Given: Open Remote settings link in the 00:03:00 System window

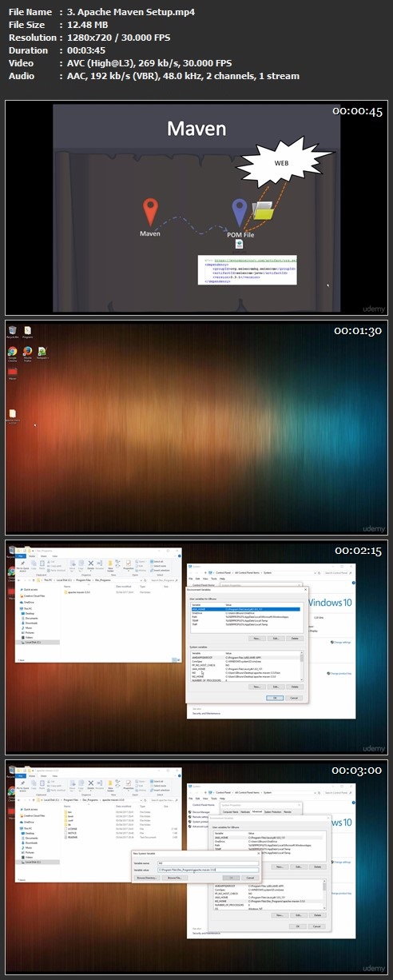Looking at the screenshot, I should (x=199, y=817).
